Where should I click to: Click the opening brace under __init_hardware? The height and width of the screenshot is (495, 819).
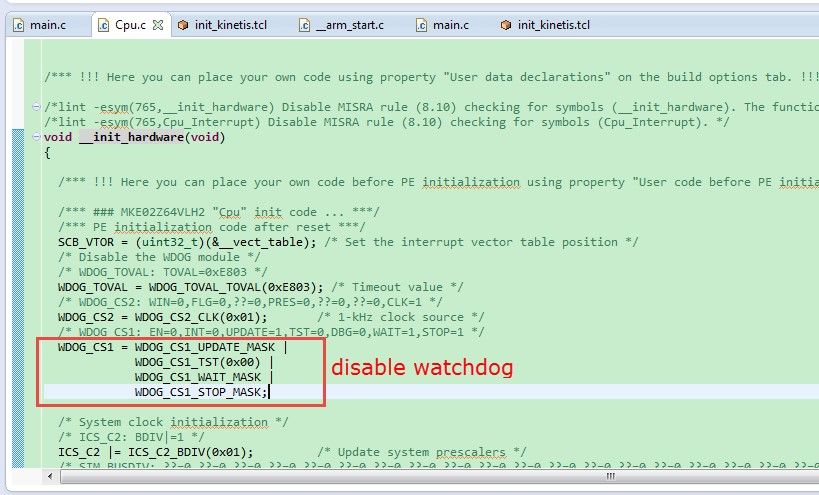(48, 152)
